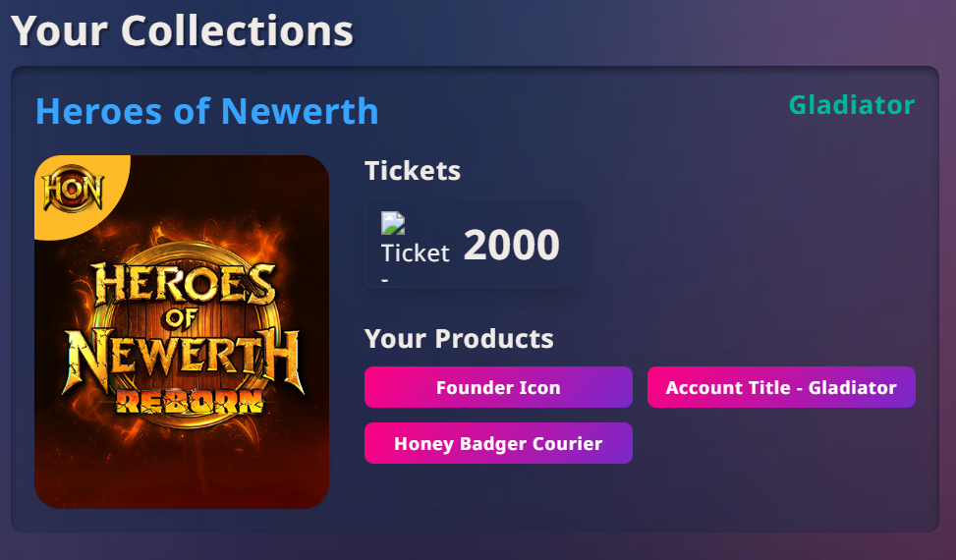Click the Gladiator tier label
This screenshot has height=560, width=956.
(x=851, y=105)
